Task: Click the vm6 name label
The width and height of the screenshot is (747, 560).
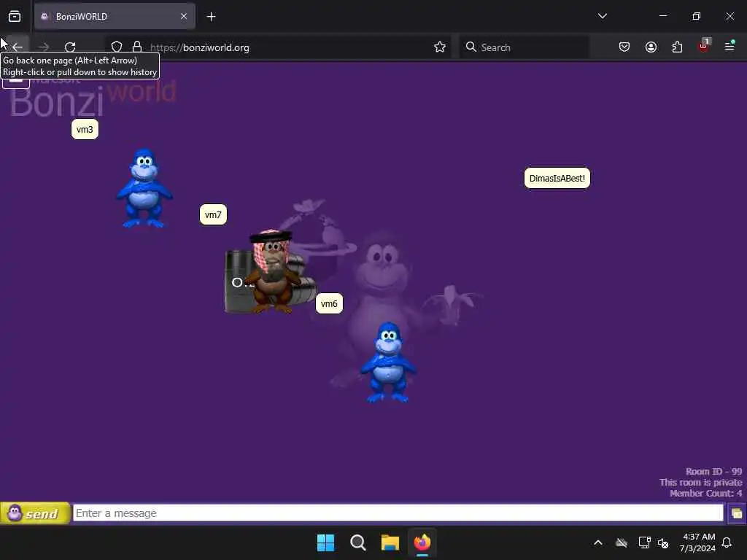Action: coord(329,303)
